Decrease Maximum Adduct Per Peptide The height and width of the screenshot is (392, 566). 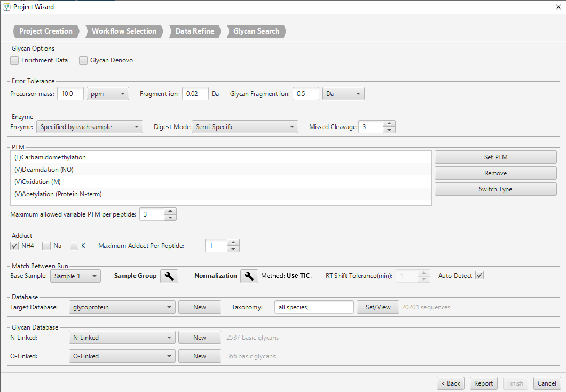233,249
